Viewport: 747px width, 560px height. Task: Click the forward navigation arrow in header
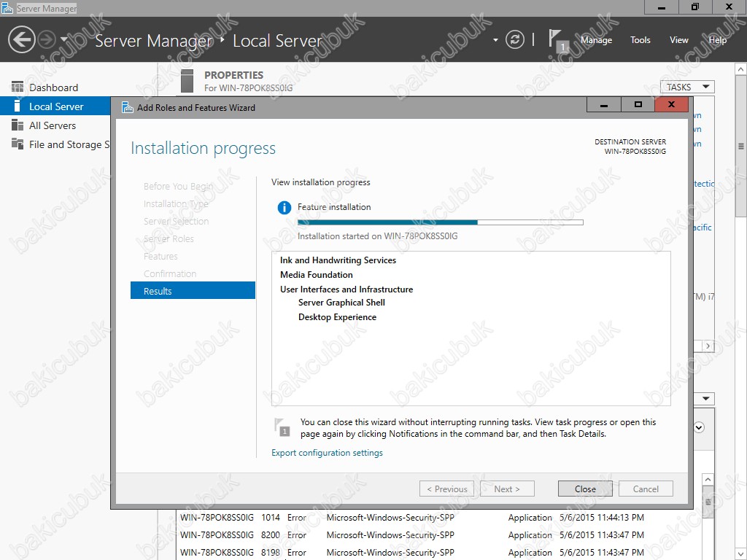(46, 39)
